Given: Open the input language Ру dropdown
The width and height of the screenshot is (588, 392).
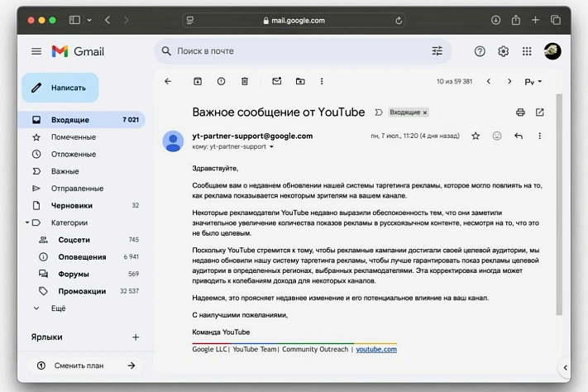Looking at the screenshot, I should pyautogui.click(x=533, y=82).
